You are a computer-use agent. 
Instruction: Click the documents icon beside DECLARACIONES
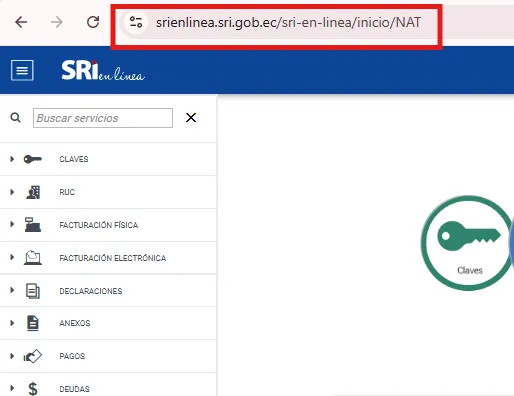33,291
